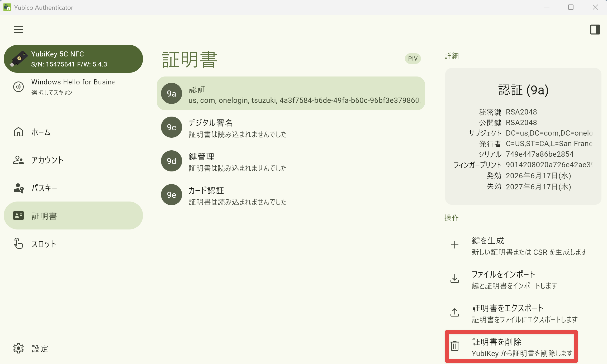Open the スロット slots section
Screen dimensions: 607x364
point(73,243)
